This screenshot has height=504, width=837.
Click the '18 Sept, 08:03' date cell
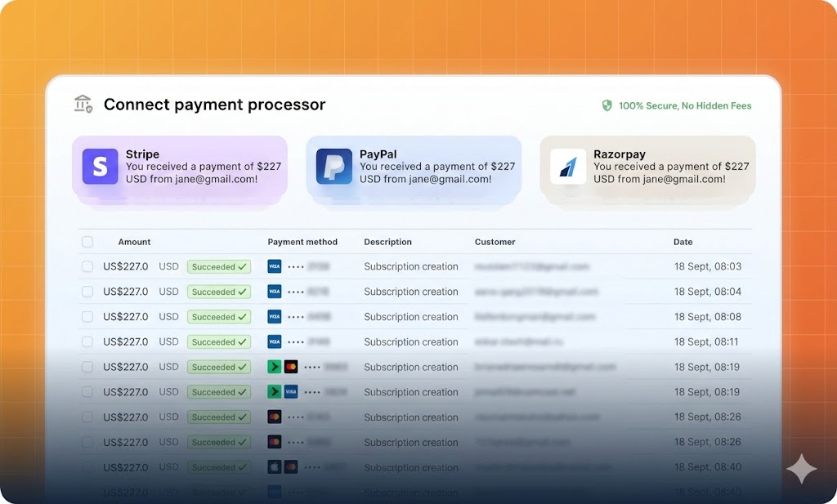pos(708,266)
